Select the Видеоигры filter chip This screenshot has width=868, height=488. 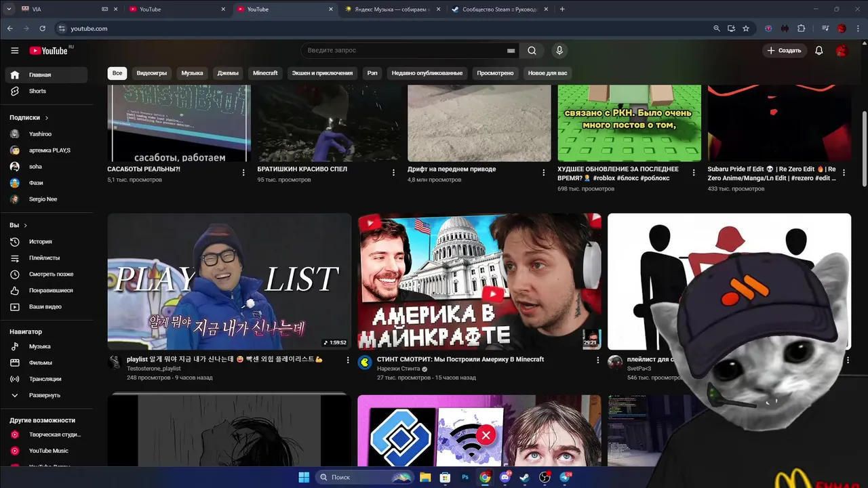(151, 73)
